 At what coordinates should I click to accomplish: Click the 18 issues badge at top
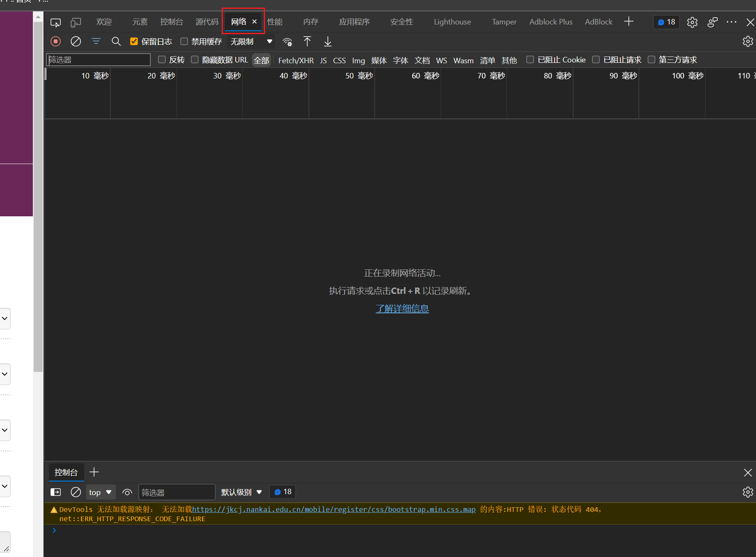(667, 22)
